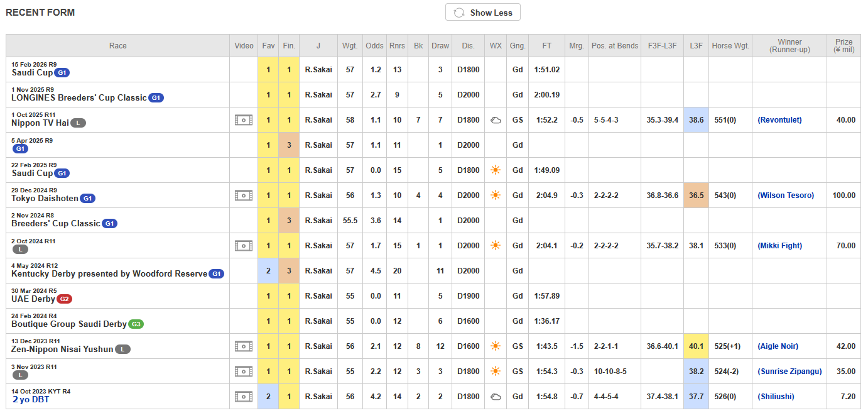Click the finish time 2:00.19

coord(547,95)
